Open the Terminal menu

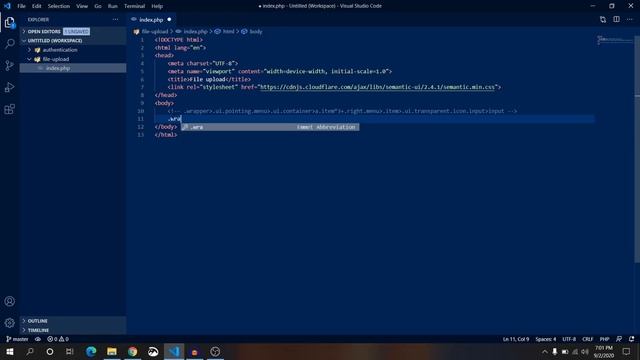point(134,6)
